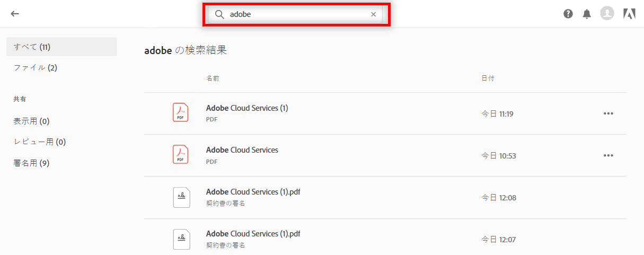This screenshot has width=644, height=255.
Task: Select the ファイル (2) filter
Action: [36, 67]
